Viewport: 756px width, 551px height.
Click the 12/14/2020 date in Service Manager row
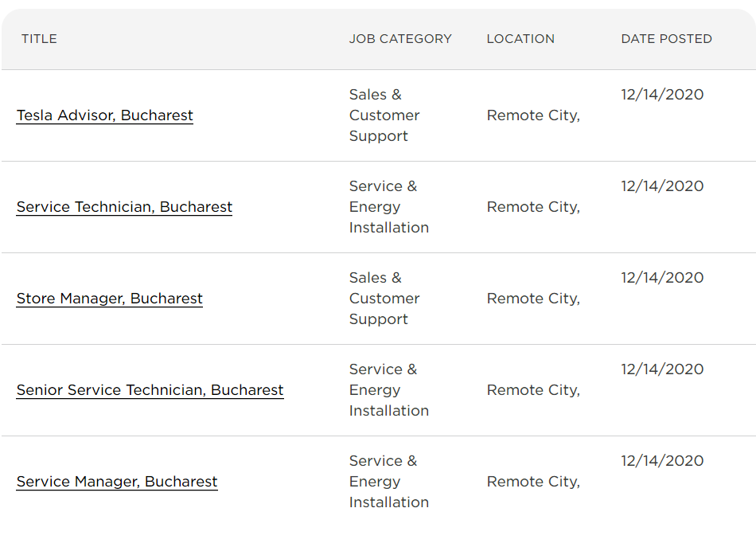[662, 461]
